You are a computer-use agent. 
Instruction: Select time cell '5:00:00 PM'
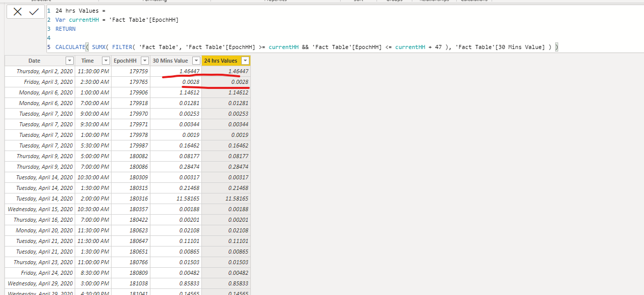coord(94,156)
